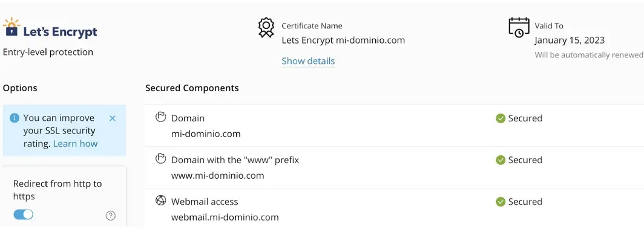Viewport: 644px width, 238px height.
Task: Click the help question mark icon
Action: (111, 216)
